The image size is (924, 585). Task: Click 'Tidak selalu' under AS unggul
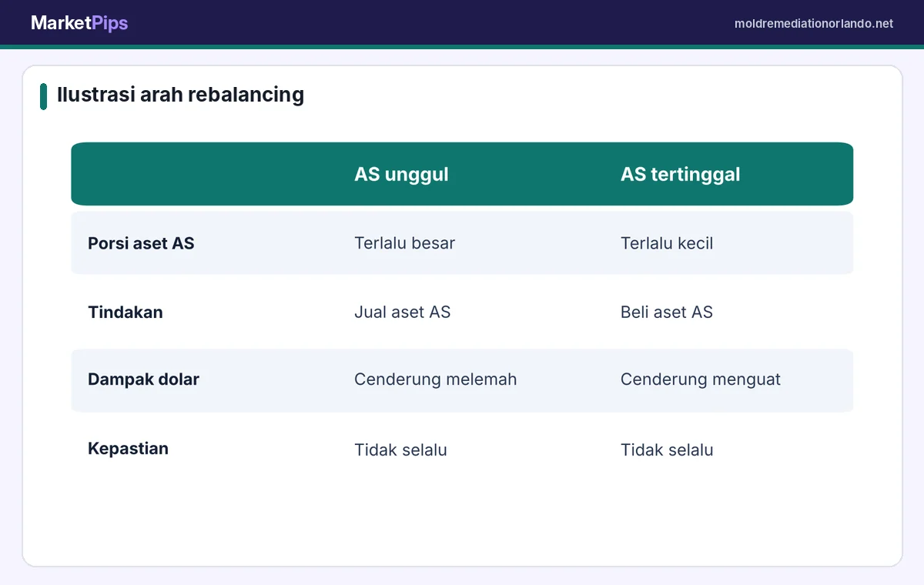coord(400,450)
